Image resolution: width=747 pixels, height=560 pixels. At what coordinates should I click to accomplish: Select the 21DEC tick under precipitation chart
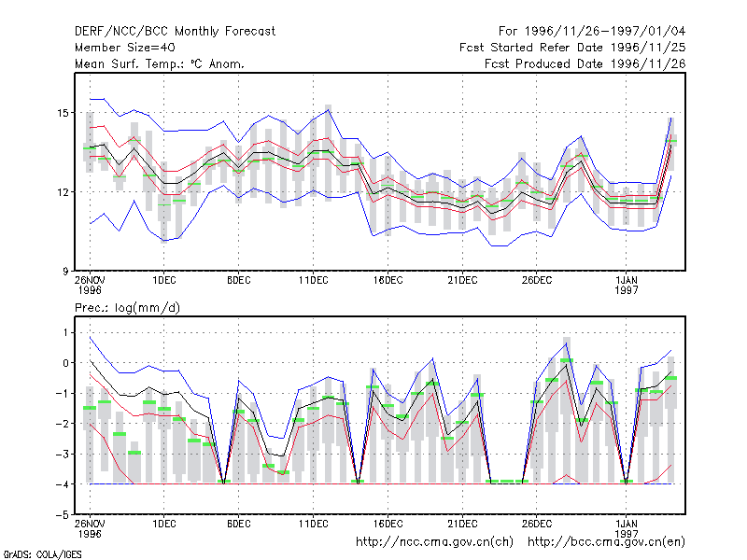462,524
